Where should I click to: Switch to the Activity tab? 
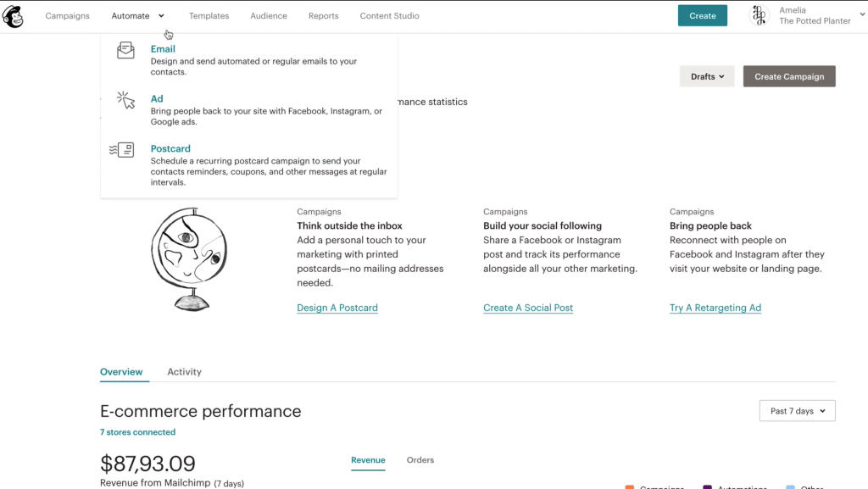click(x=184, y=372)
